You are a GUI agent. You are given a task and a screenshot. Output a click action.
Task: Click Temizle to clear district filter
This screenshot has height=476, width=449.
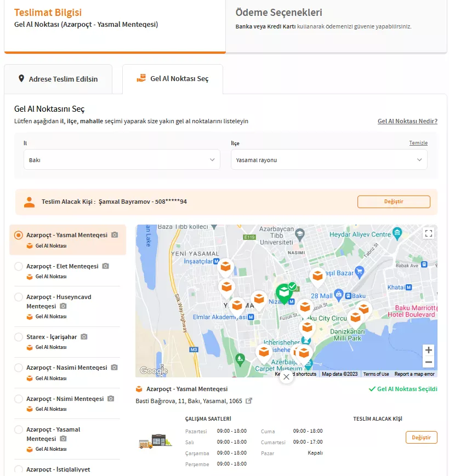click(418, 143)
